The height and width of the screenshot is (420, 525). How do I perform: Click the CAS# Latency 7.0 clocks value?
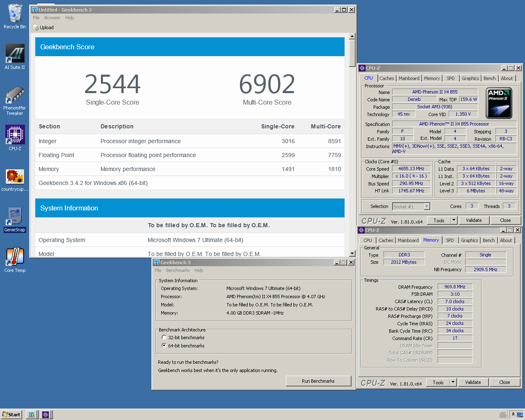point(455,301)
